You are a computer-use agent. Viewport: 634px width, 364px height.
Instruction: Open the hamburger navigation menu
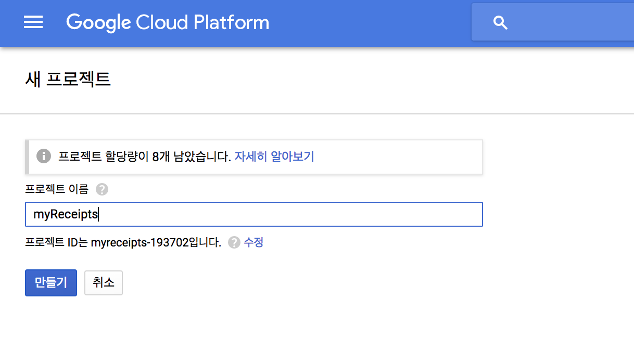[33, 22]
